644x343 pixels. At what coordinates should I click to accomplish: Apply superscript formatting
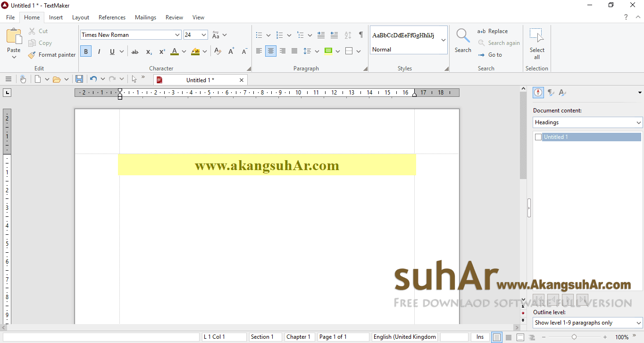[162, 51]
